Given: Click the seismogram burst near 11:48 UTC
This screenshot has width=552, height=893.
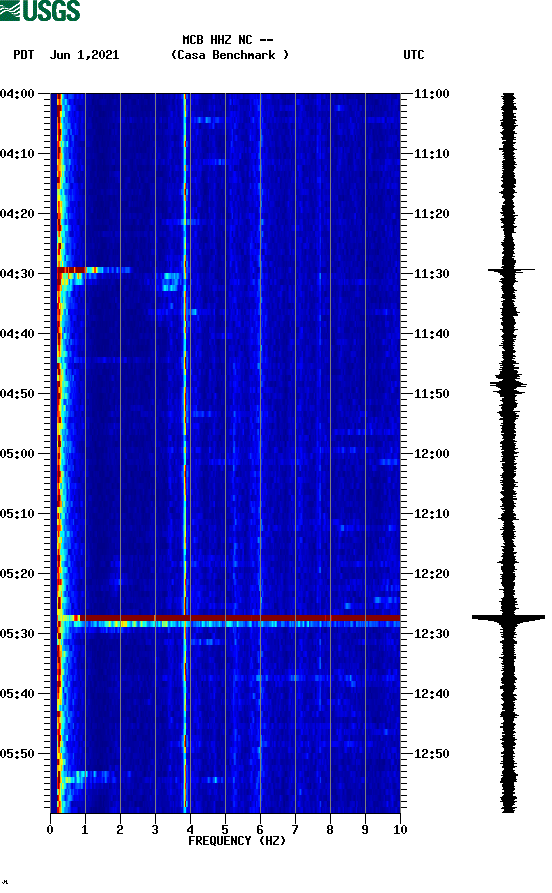Looking at the screenshot, I should pos(508,386).
